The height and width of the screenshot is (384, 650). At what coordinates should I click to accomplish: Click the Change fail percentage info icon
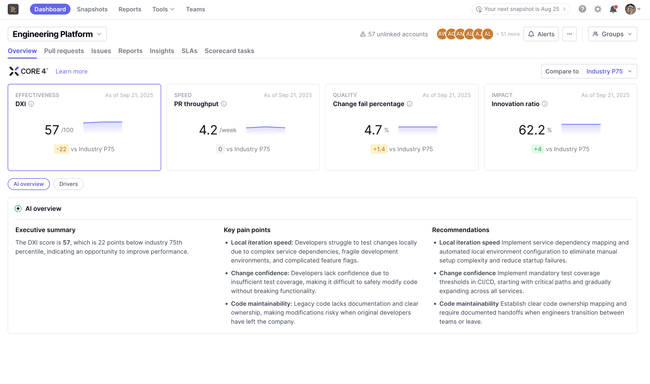[410, 104]
